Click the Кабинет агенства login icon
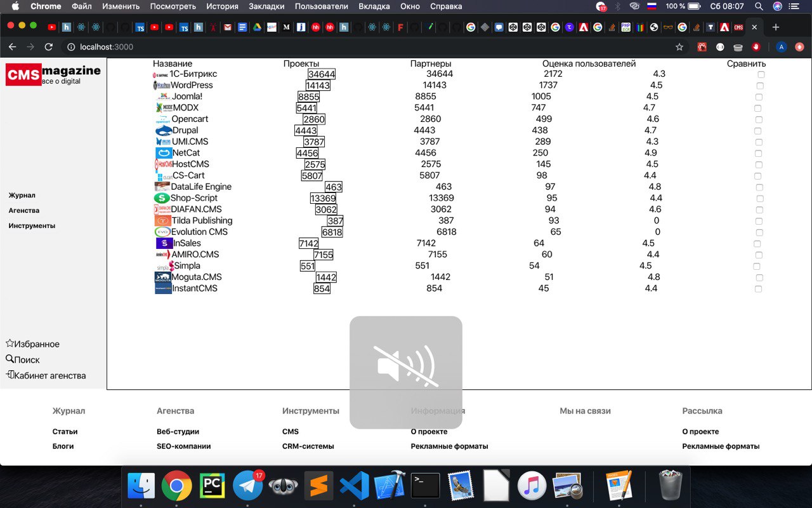 pyautogui.click(x=10, y=375)
